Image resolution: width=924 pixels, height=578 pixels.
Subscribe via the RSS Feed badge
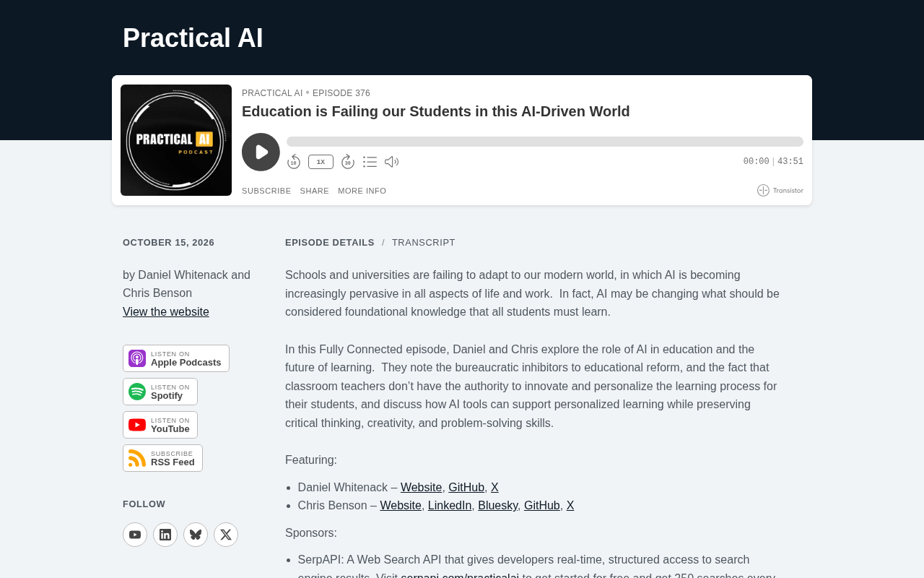click(x=162, y=458)
